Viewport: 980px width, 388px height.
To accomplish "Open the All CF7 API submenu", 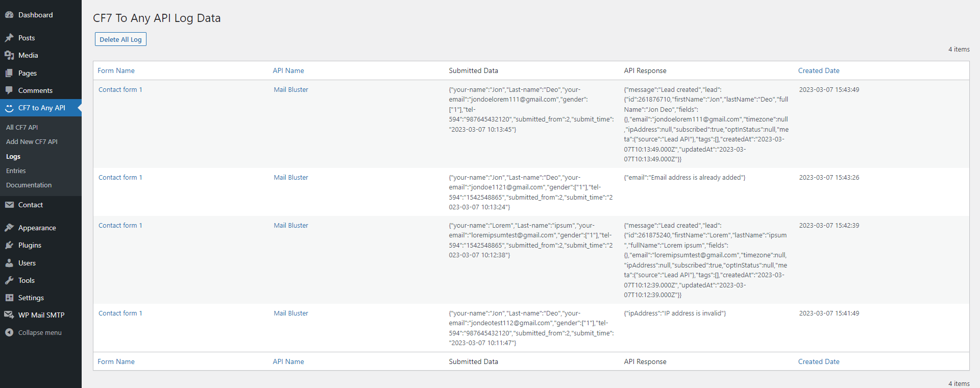I will [x=22, y=127].
